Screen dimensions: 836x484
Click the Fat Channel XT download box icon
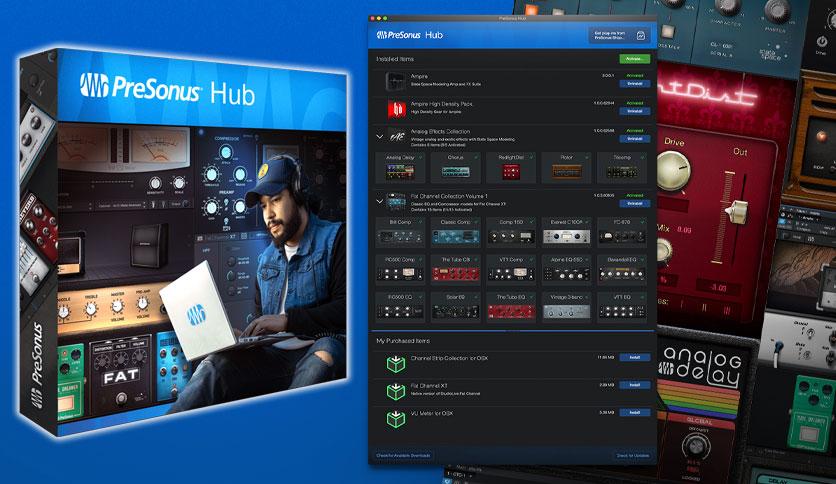click(396, 391)
